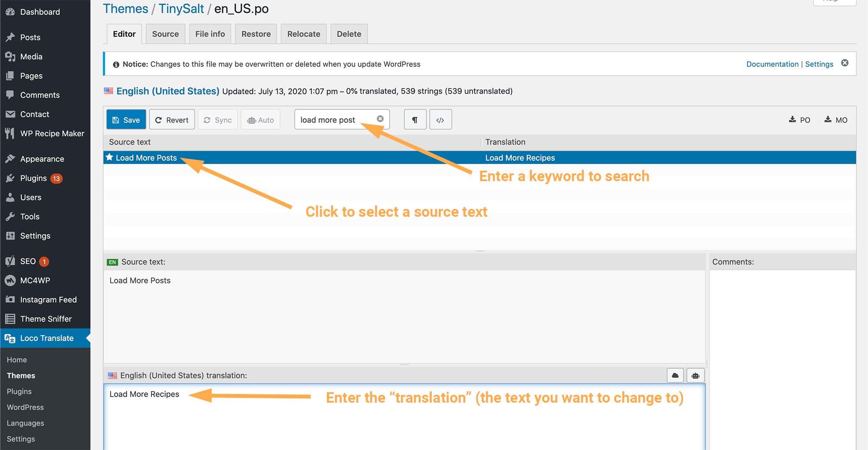Screen dimensions: 868x450
Task: Revert changes with the Revert button
Action: (172, 120)
